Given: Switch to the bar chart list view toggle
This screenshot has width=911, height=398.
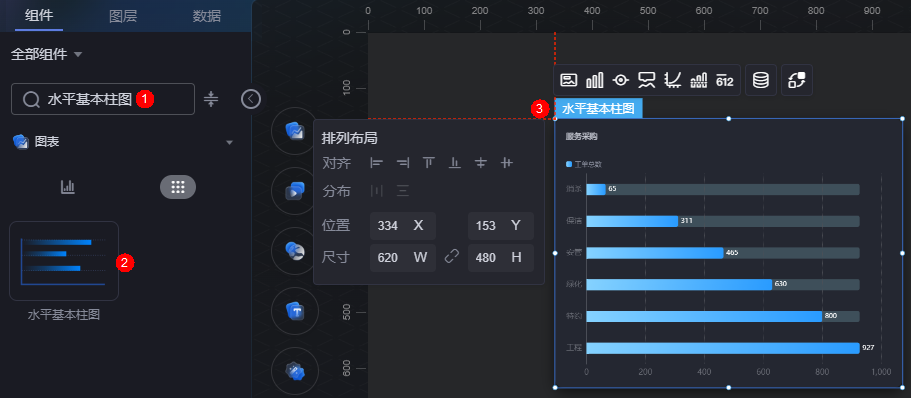Looking at the screenshot, I should pos(68,187).
